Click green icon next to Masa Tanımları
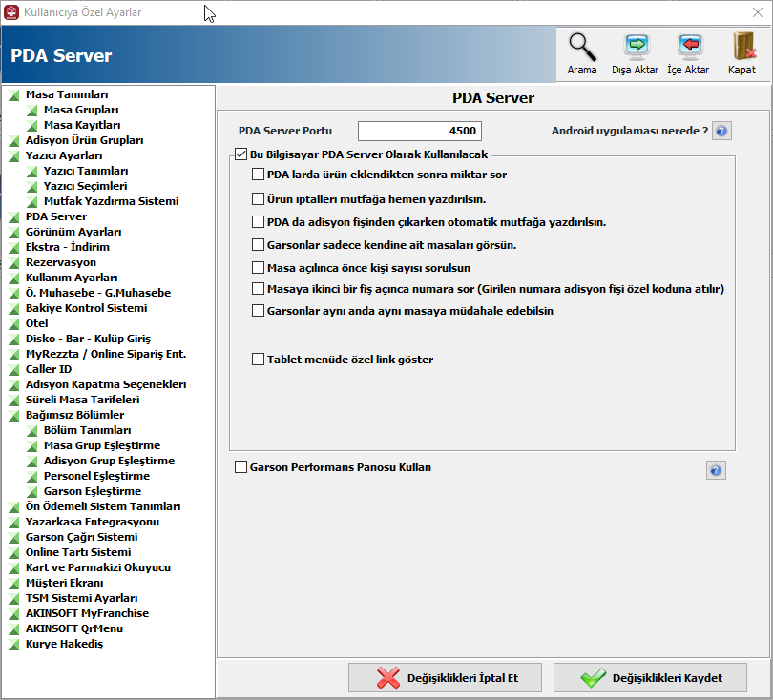Viewport: 773px width, 700px height. 13,95
